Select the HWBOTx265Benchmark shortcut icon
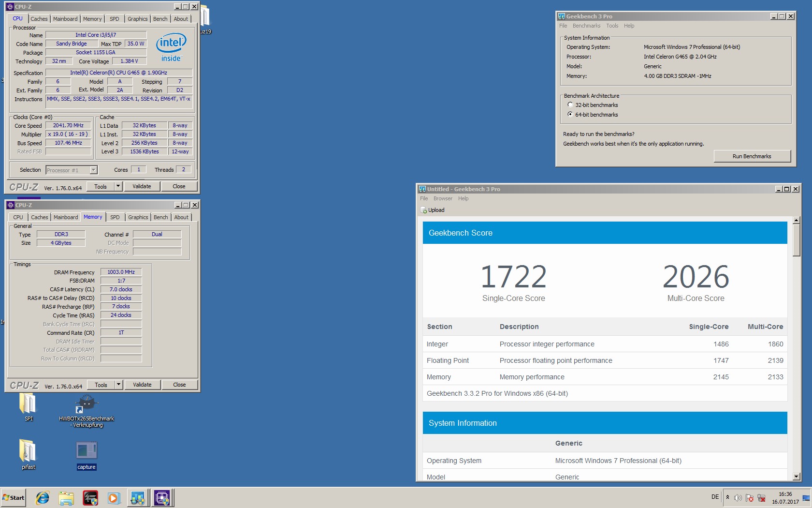 (87, 411)
